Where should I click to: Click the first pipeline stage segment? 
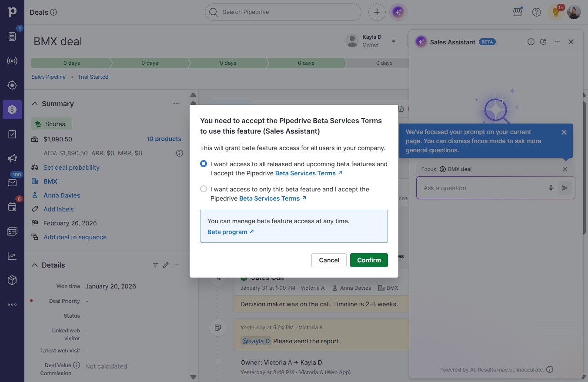pos(71,63)
